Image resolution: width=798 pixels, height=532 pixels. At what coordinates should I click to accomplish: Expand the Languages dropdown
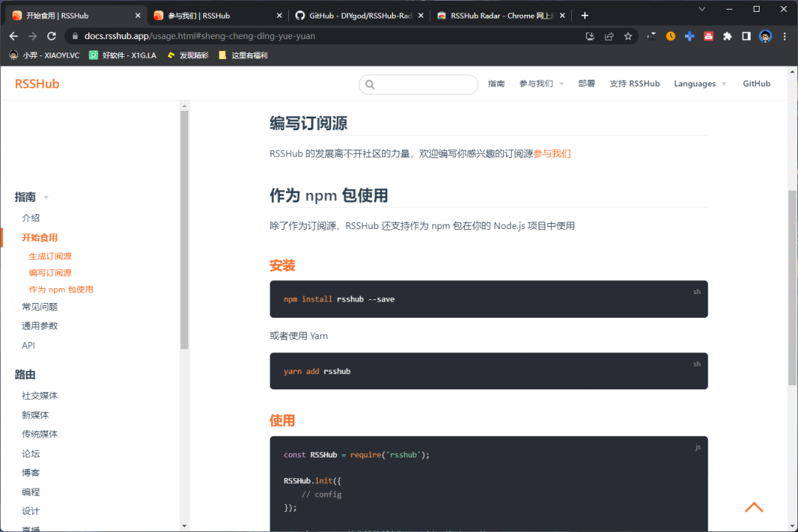point(695,83)
